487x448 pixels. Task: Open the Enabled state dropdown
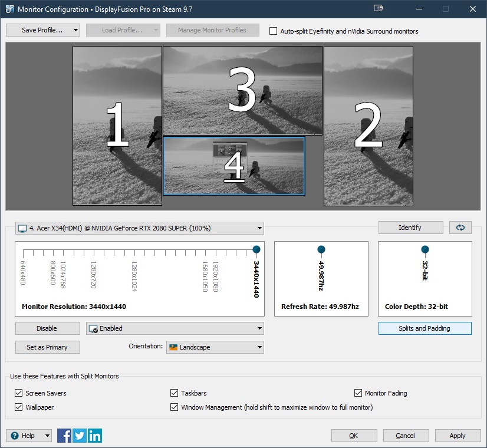click(x=175, y=328)
